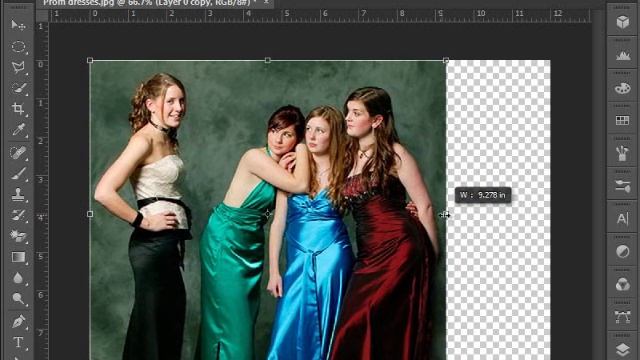Close the Prom dresses.jpg document tab
Viewport: 640px width, 360px height.
click(266, 2)
